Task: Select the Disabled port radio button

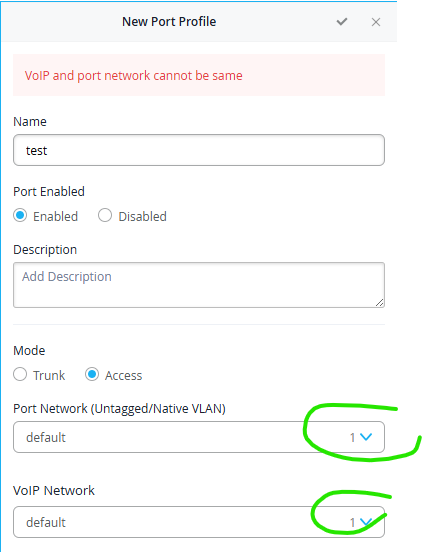Action: 105,215
